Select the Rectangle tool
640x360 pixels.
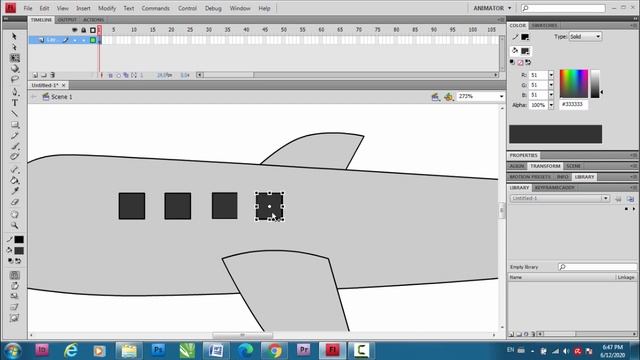tap(15, 124)
